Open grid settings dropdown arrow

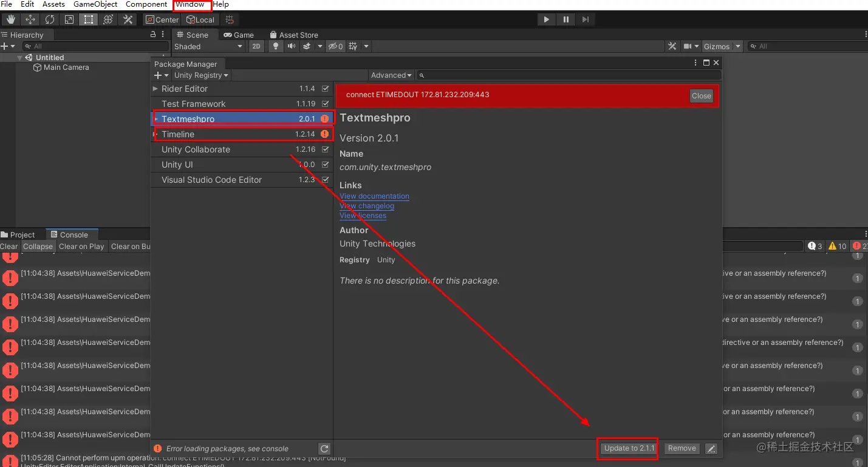(366, 46)
